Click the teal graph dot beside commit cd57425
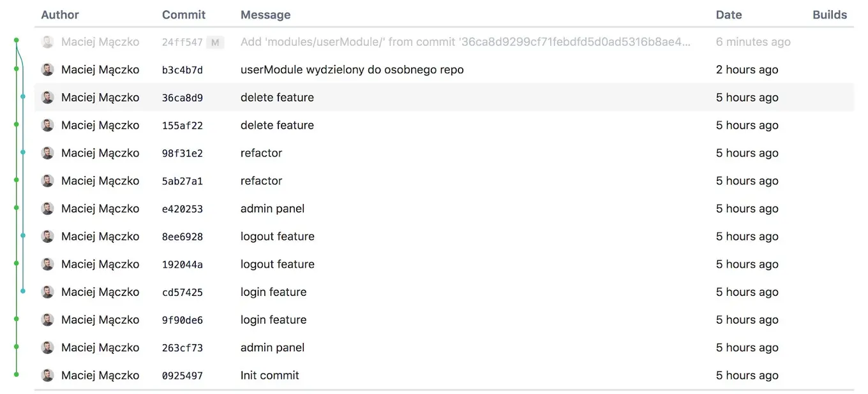The image size is (868, 394). (x=23, y=291)
